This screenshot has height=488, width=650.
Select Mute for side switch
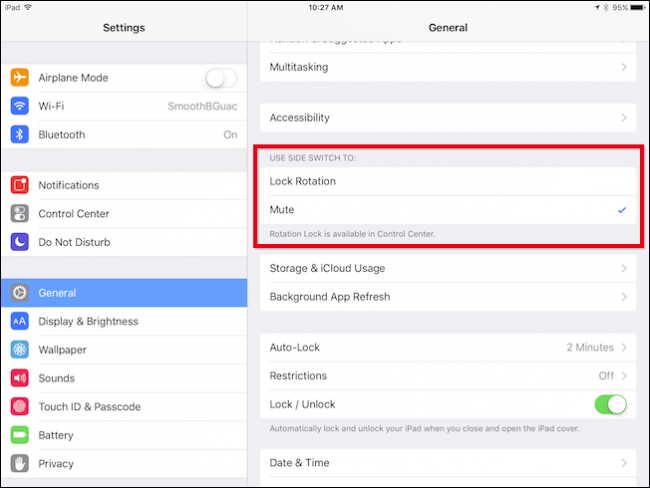448,210
